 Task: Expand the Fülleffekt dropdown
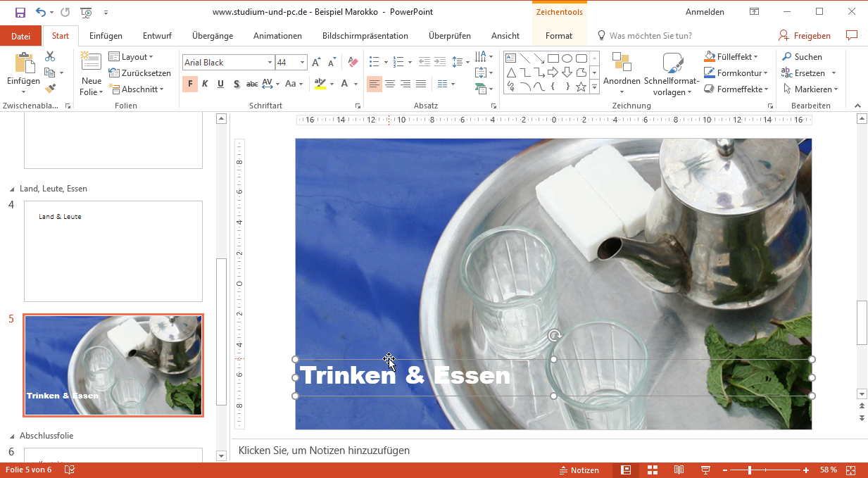pyautogui.click(x=731, y=57)
